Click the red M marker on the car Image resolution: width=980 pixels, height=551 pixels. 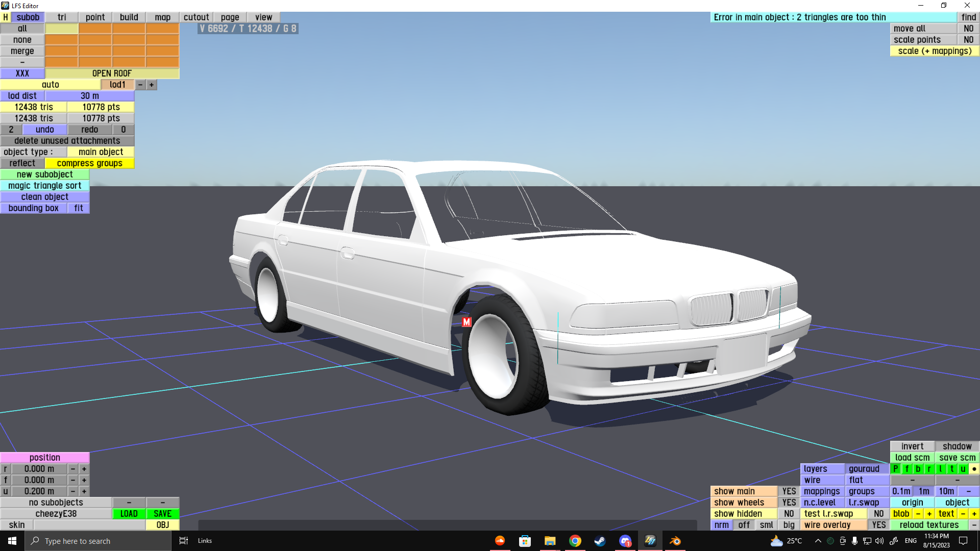[x=467, y=322]
